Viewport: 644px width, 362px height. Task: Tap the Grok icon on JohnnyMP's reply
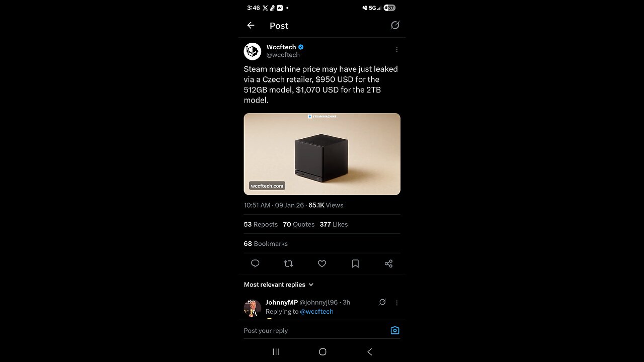click(382, 302)
